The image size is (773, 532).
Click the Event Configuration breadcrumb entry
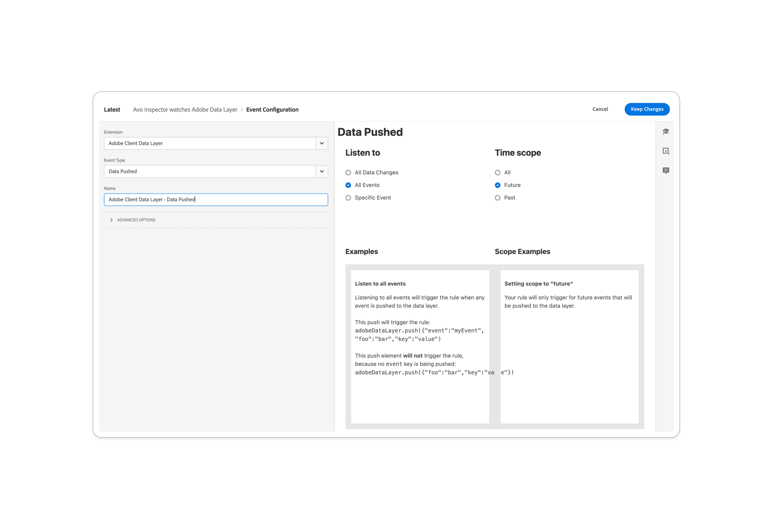coord(272,109)
